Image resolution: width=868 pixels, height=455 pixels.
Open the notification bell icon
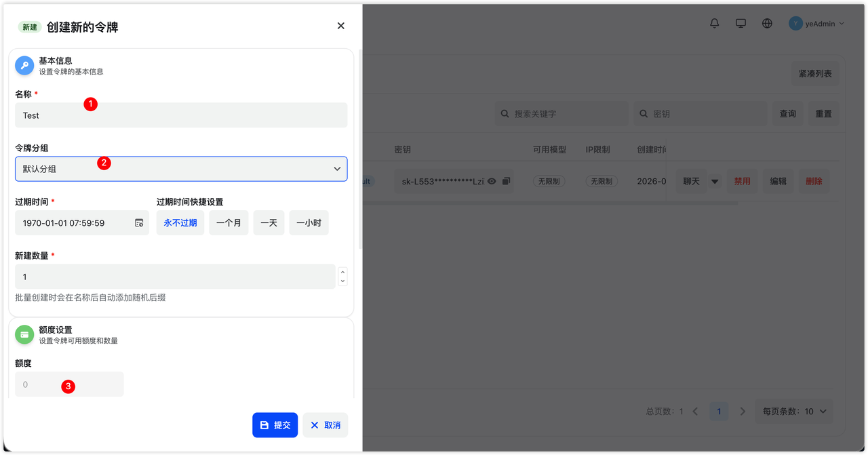point(715,23)
